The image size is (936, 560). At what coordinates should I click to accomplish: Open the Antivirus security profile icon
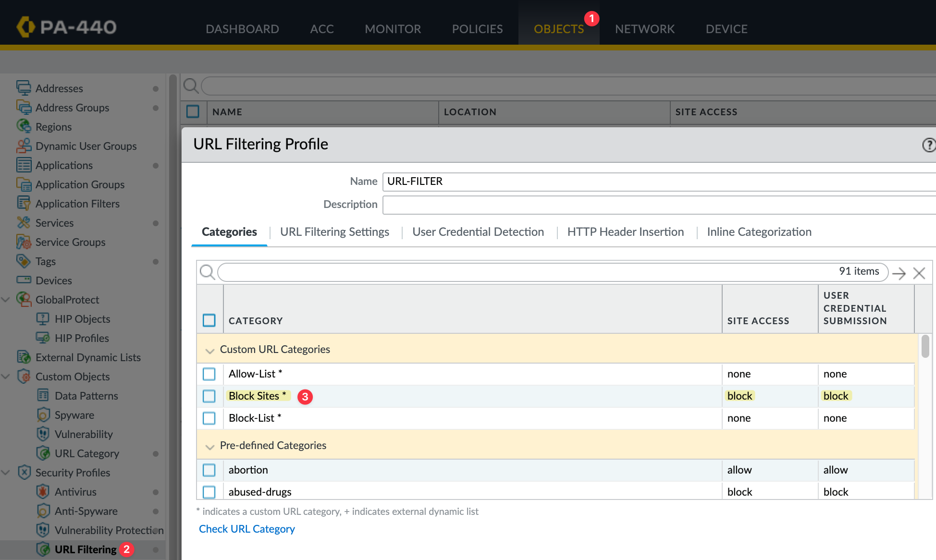coord(42,491)
